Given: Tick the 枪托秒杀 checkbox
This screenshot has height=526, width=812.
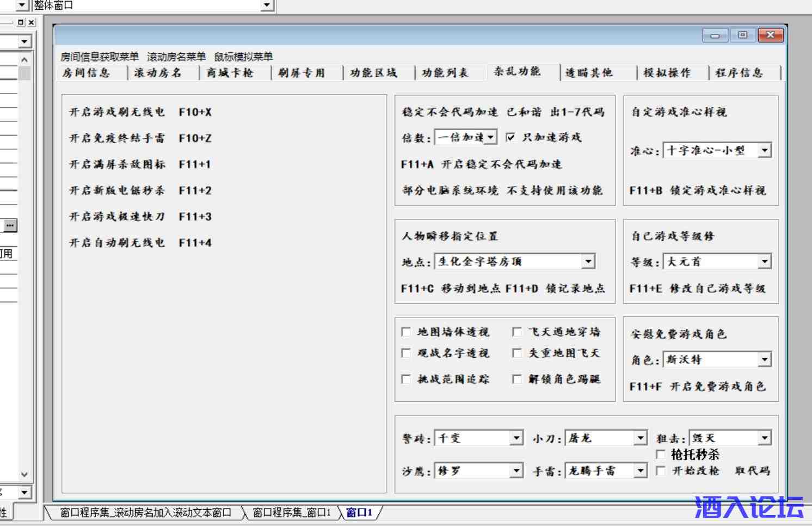Looking at the screenshot, I should [x=661, y=454].
